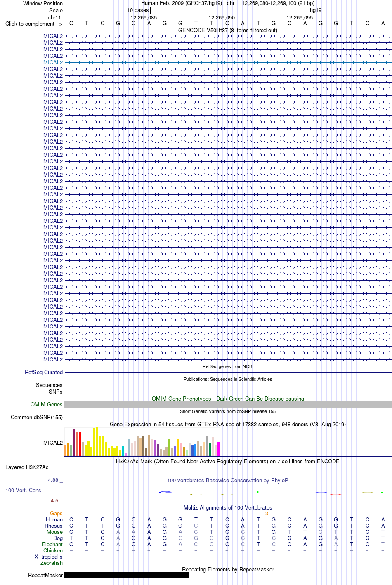Click the -4.5 PhyloP minimum value
392x585 pixels.
(54, 501)
